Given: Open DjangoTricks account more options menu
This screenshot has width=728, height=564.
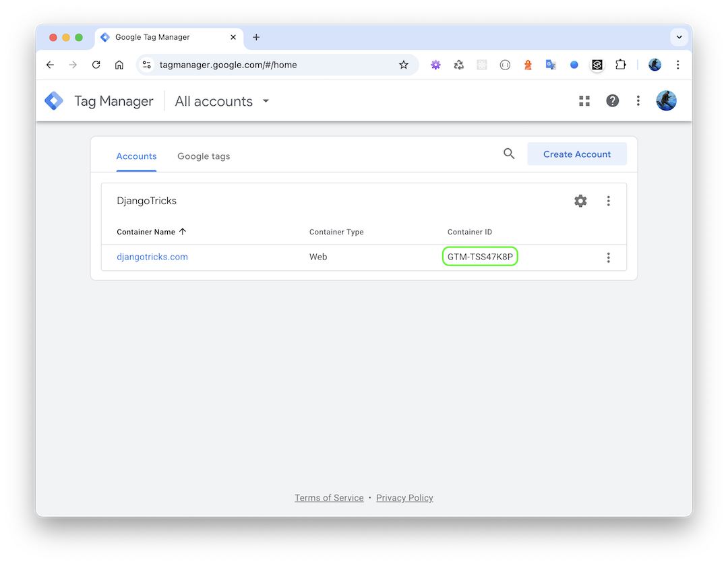Looking at the screenshot, I should point(608,201).
